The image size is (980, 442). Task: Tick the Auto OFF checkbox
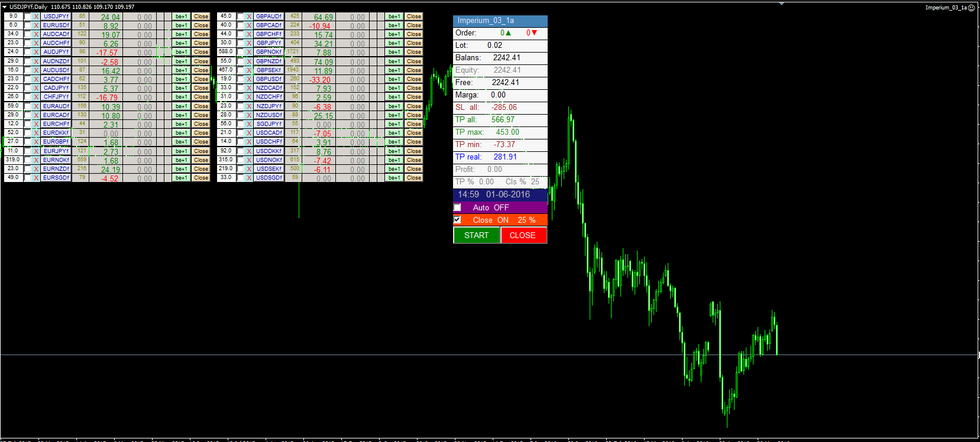pyautogui.click(x=457, y=207)
